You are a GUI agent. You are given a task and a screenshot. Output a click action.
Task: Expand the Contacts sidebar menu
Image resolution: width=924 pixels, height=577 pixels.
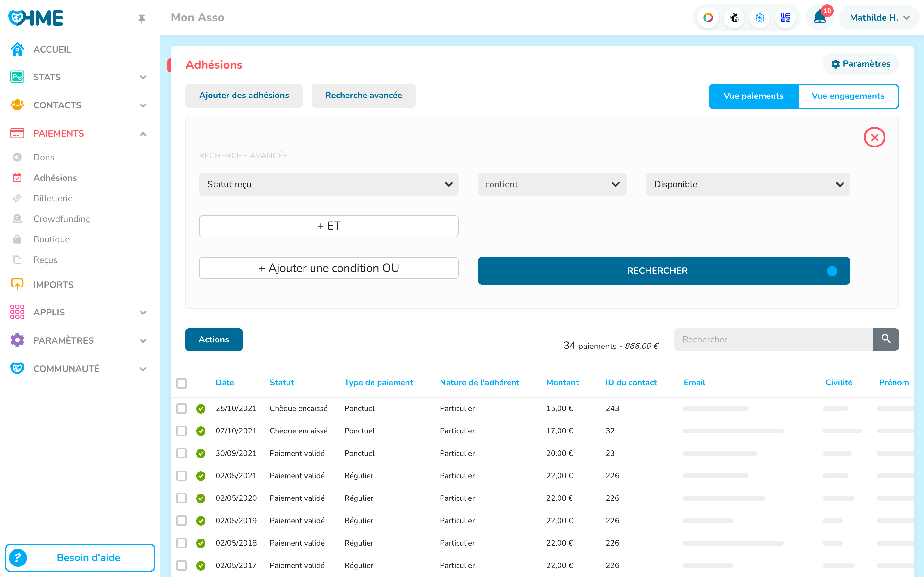click(x=143, y=105)
